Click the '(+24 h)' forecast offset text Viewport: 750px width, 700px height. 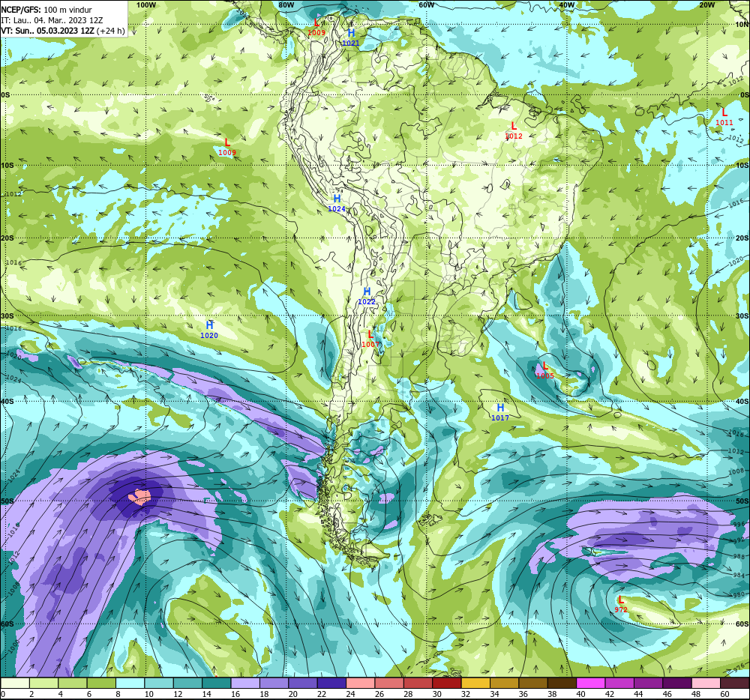click(111, 31)
